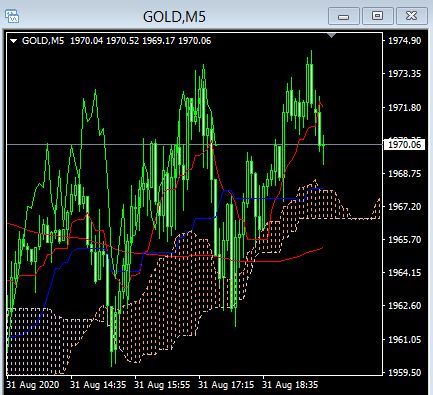
Task: Select the 31 Aug 15:55 time marker
Action: [162, 385]
